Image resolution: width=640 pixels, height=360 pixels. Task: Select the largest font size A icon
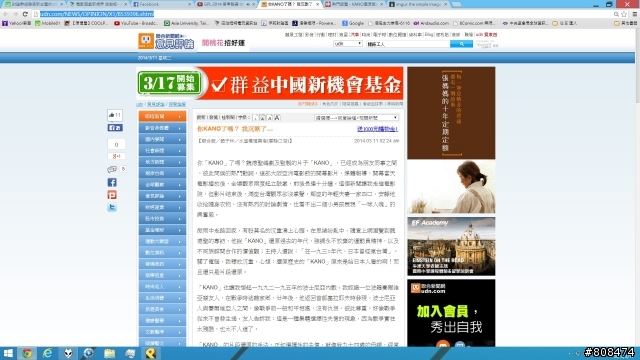point(277,118)
